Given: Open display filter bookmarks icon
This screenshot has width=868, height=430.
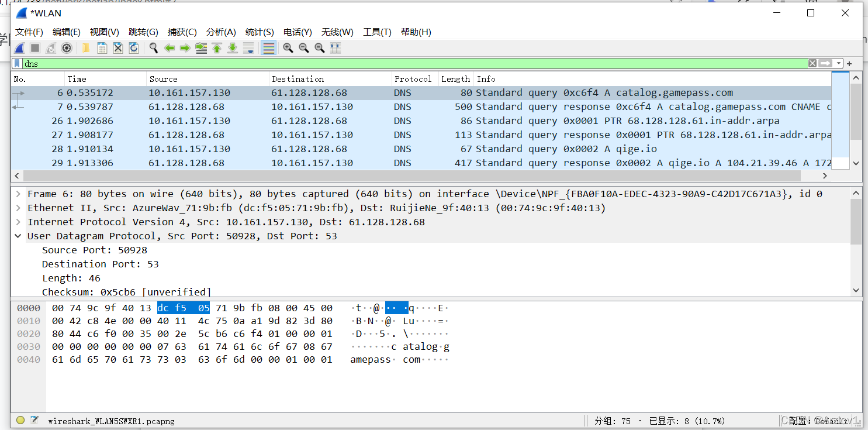Looking at the screenshot, I should pyautogui.click(x=18, y=63).
